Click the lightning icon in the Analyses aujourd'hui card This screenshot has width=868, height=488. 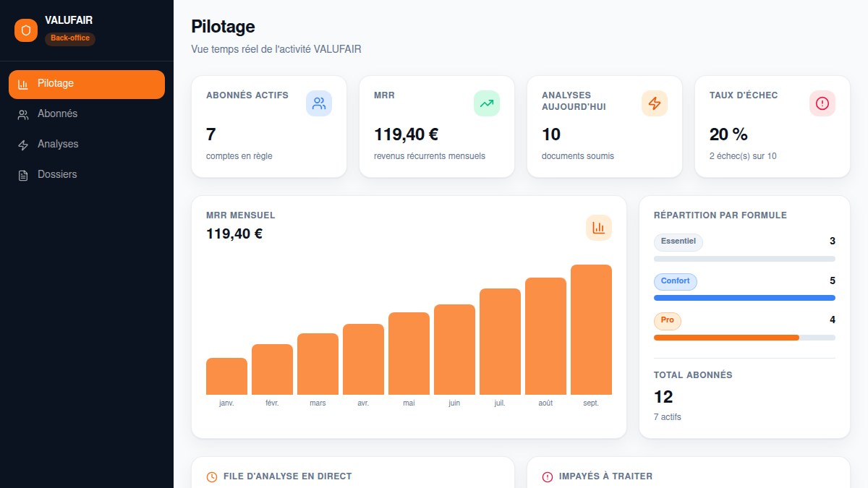[x=655, y=103]
